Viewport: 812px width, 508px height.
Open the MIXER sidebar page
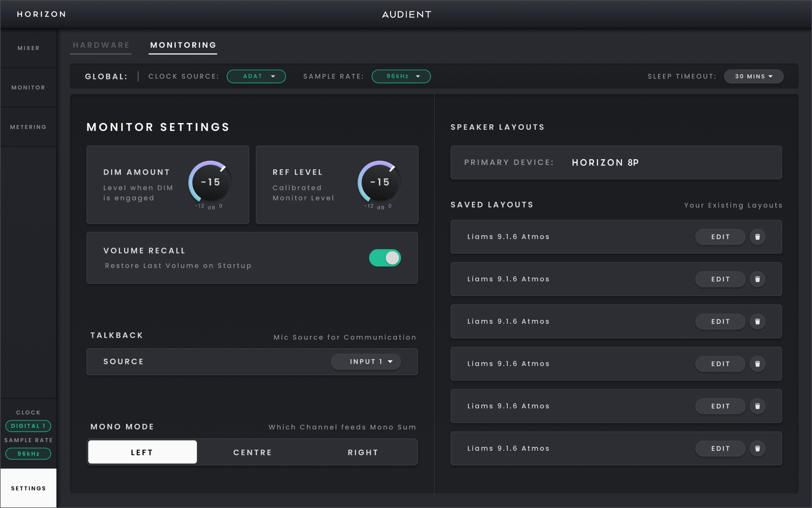click(x=28, y=48)
